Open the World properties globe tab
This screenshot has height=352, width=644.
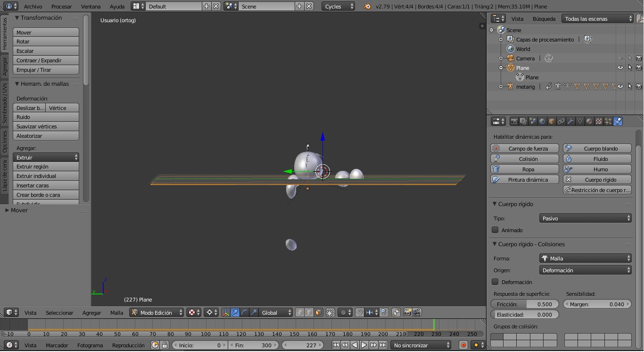pyautogui.click(x=542, y=121)
